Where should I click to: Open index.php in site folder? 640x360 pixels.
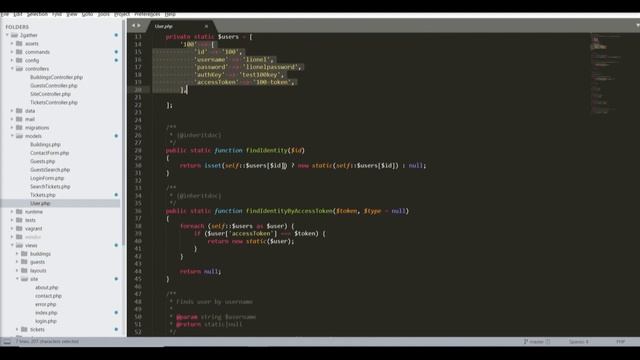point(46,313)
